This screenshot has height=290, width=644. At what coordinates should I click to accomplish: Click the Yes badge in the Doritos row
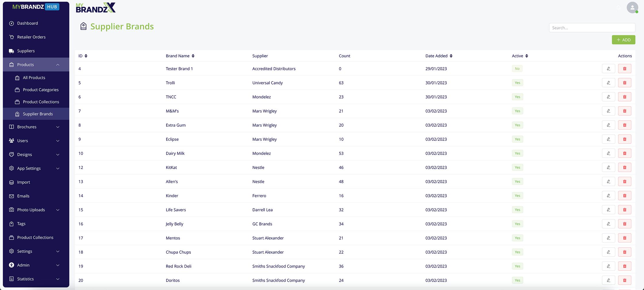(517, 280)
